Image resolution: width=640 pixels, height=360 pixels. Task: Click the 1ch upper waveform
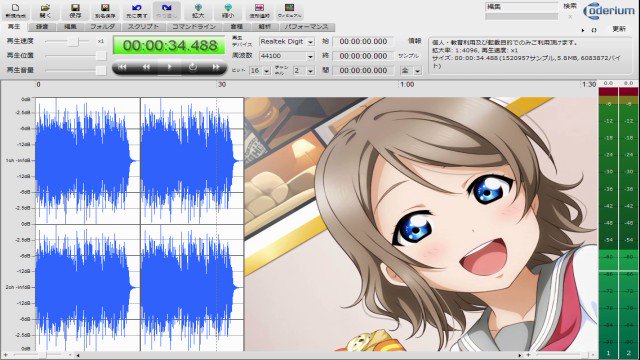pyautogui.click(x=140, y=160)
